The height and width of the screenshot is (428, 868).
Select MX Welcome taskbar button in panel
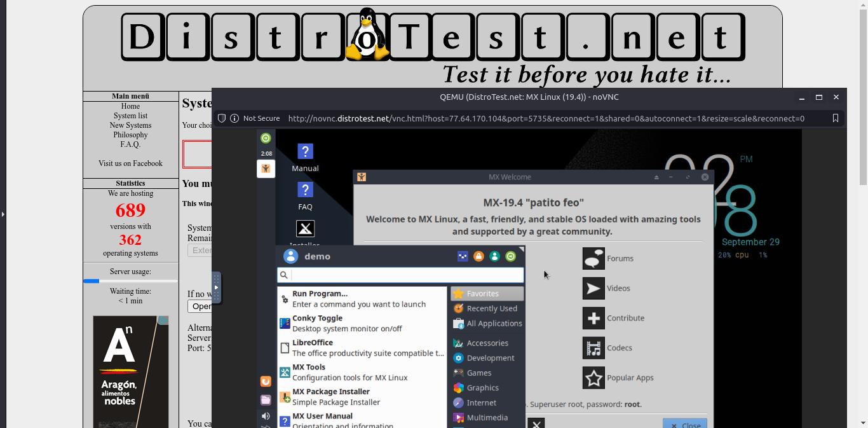coord(266,169)
